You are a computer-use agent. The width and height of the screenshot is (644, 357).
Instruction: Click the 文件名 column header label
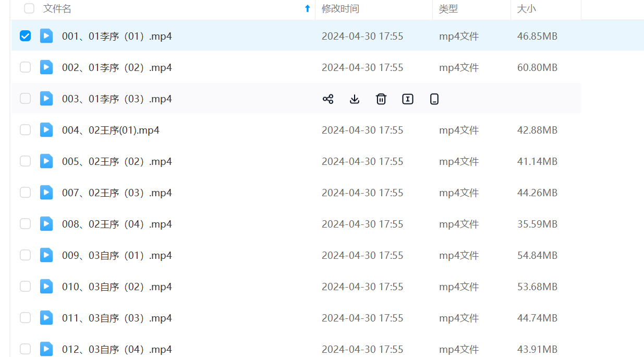(x=57, y=9)
